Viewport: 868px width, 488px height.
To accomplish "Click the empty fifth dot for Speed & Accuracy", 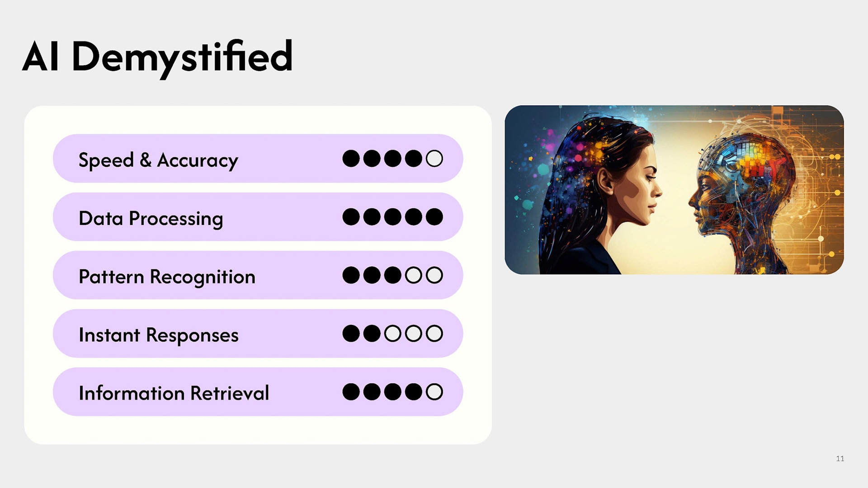I will pyautogui.click(x=434, y=159).
